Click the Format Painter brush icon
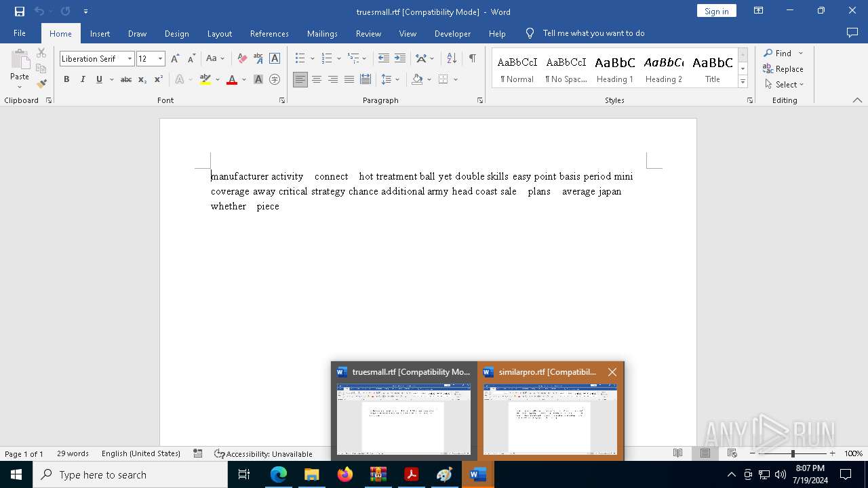Screen dimensions: 868x488 41,84
